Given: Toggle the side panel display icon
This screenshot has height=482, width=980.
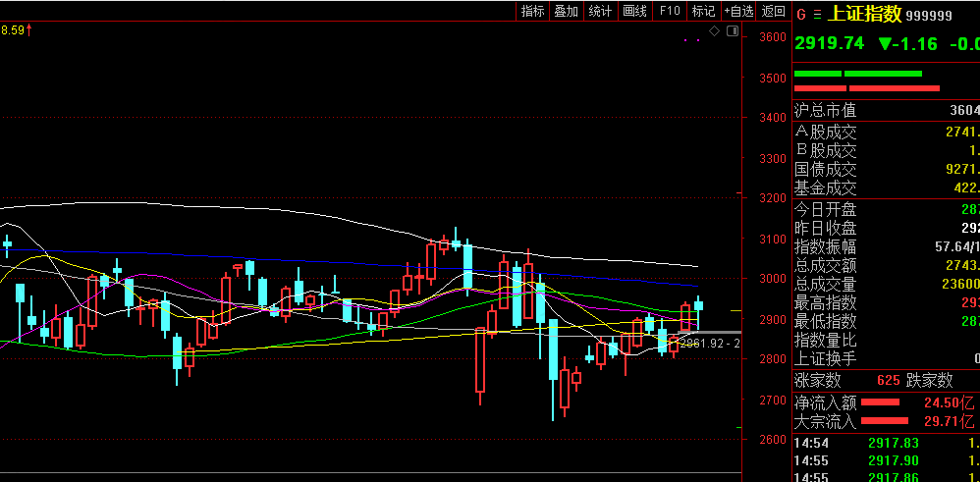Looking at the screenshot, I should (x=732, y=30).
